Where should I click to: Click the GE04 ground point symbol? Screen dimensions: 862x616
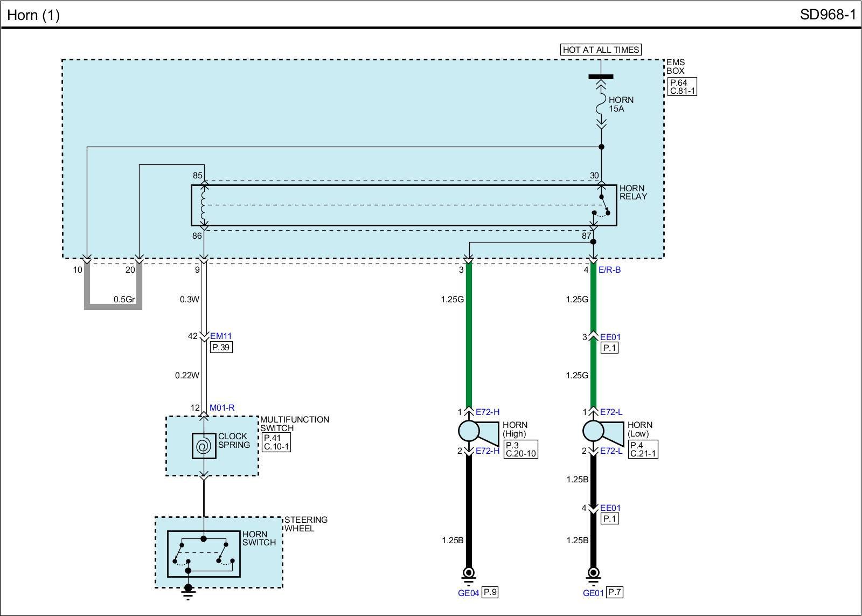click(x=468, y=573)
